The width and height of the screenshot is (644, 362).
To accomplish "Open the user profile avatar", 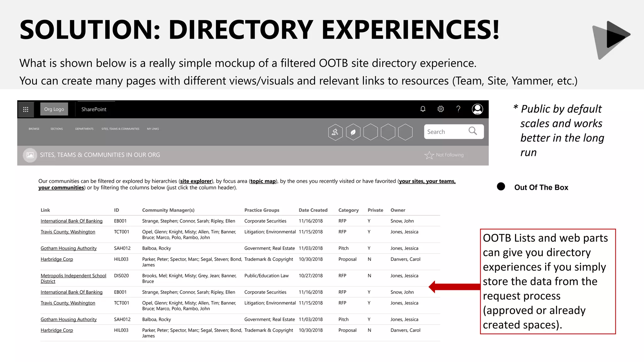I will click(x=477, y=109).
